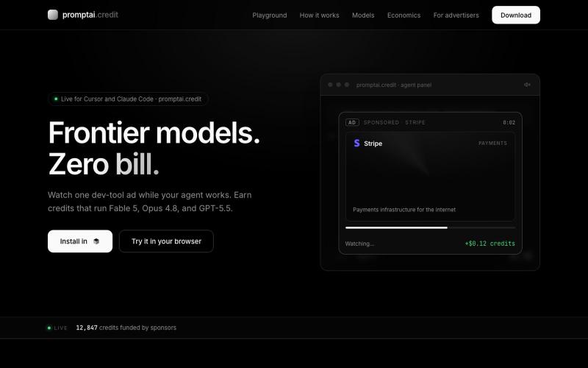Click the Frontier models. Zero bill. headline

154,148
